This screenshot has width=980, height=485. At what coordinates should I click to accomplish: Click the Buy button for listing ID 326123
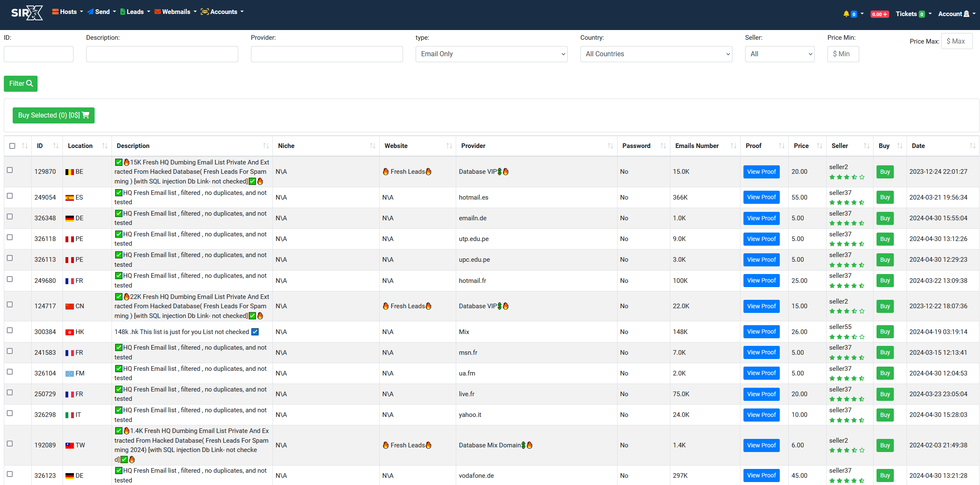(x=885, y=474)
